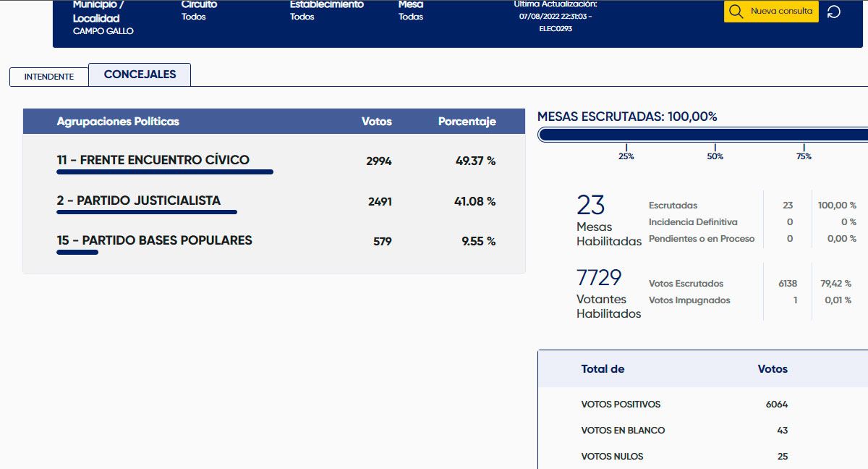Select the CONCEJALES tab
868x469 pixels.
(140, 75)
